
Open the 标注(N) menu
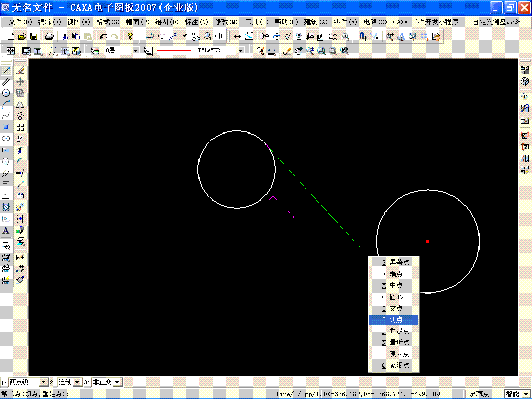coord(196,22)
